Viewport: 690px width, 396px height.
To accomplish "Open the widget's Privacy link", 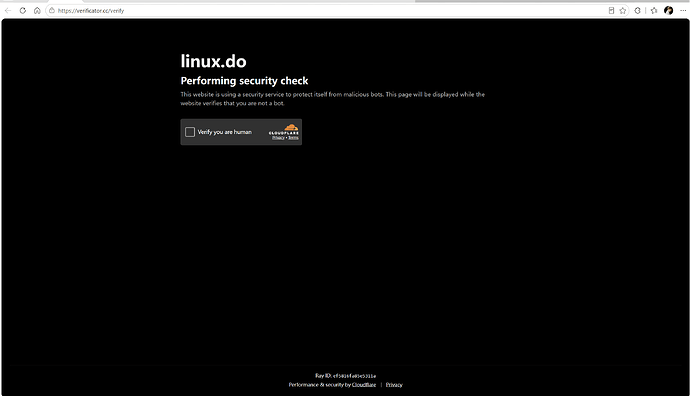I will tap(278, 138).
